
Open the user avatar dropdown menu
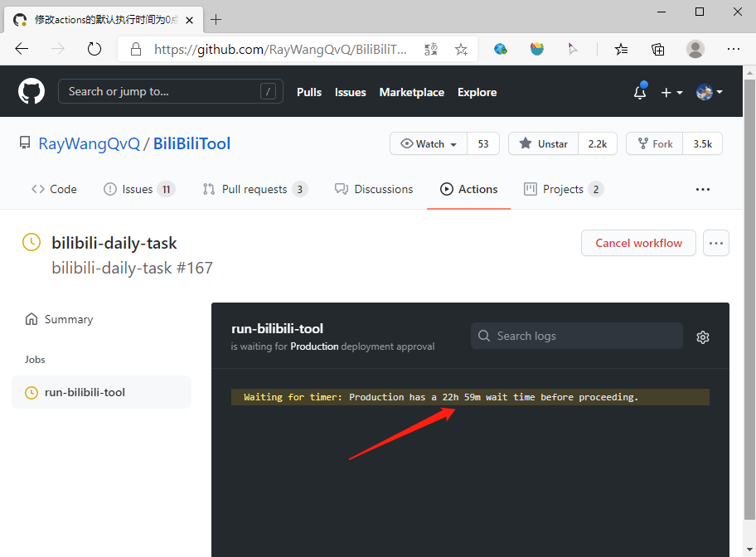(710, 92)
